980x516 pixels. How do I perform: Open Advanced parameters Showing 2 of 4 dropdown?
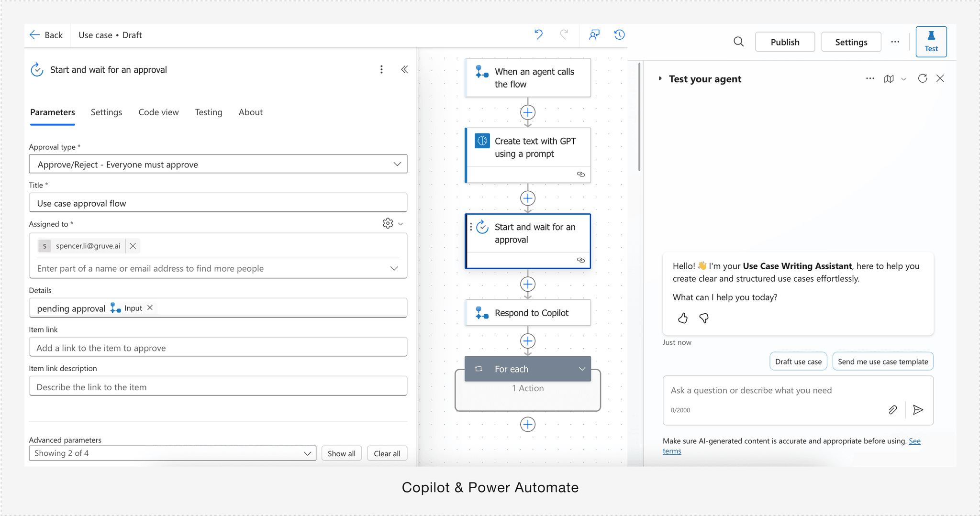click(x=172, y=453)
